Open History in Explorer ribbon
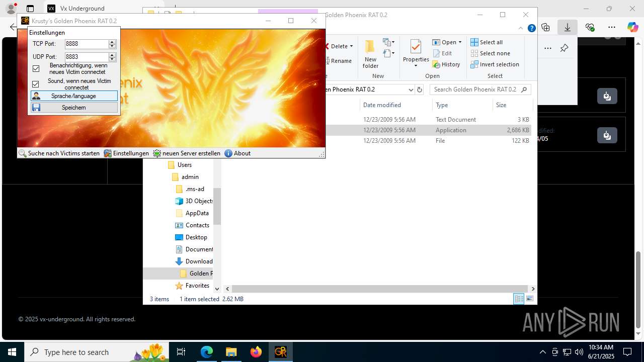Image resolution: width=644 pixels, height=362 pixels. coord(446,64)
